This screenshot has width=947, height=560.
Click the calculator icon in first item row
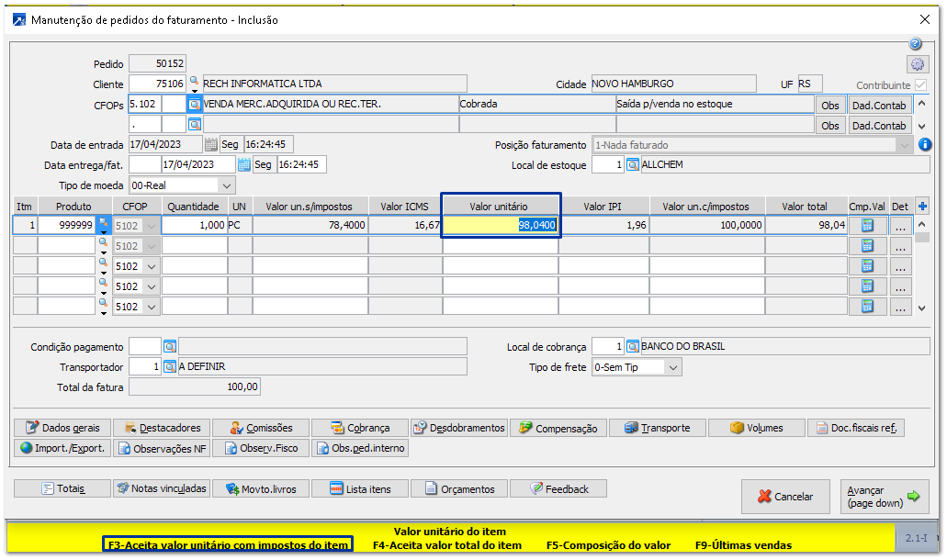click(867, 226)
